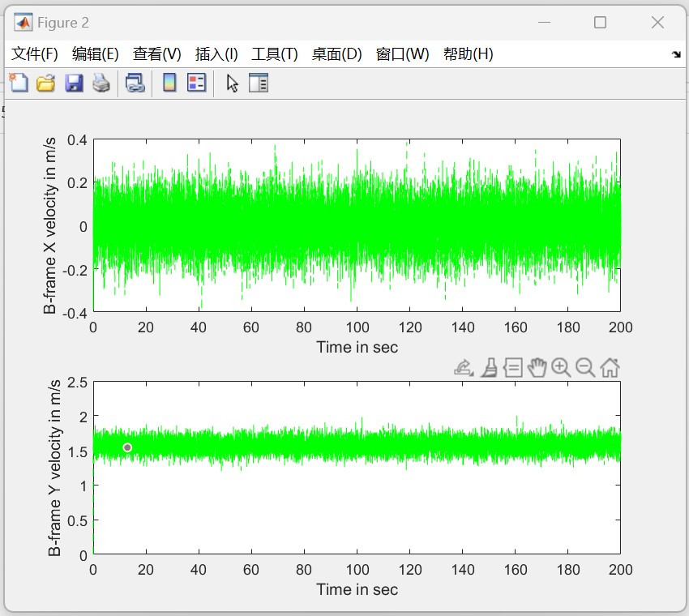Viewport: 689px width, 616px height.
Task: Open the 桌面(D) menu
Action: coord(337,54)
